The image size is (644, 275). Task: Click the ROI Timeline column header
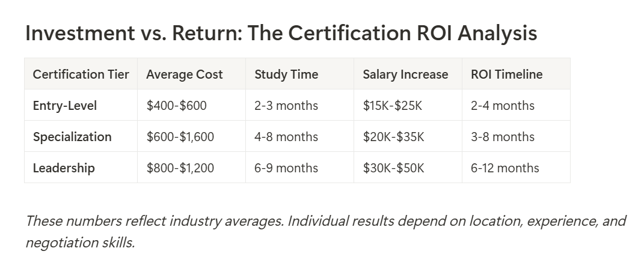coord(506,74)
